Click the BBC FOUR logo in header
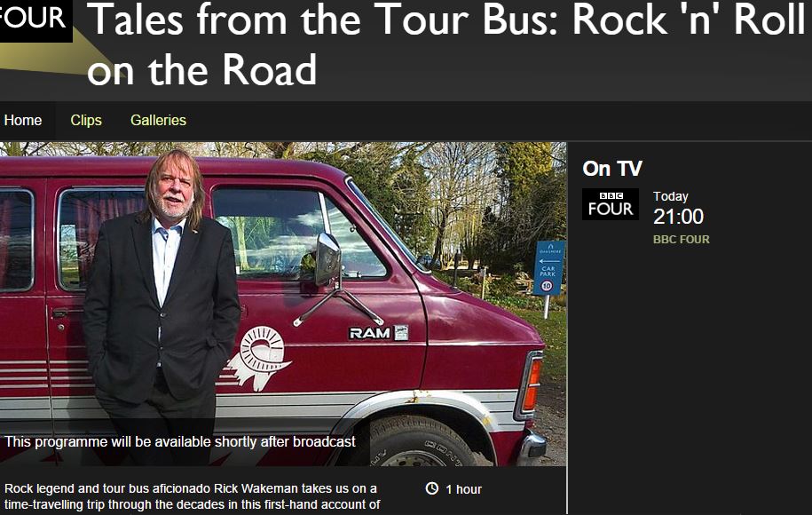This screenshot has width=812, height=515. click(35, 20)
